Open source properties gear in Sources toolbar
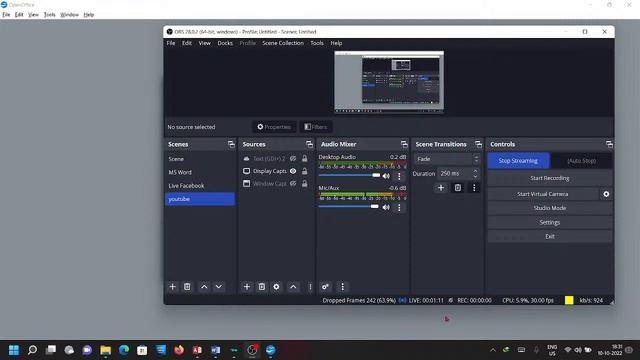Screen dimensions: 640x360 276,287
